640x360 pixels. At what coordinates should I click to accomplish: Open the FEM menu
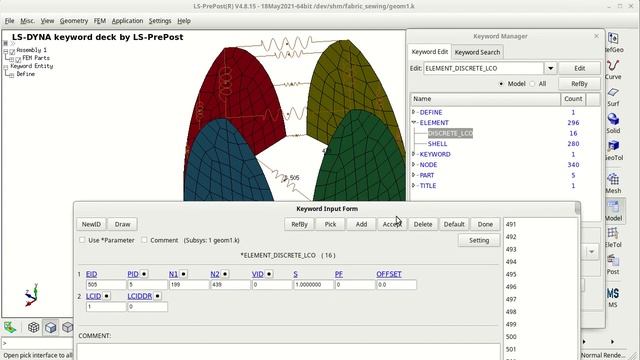click(x=100, y=21)
